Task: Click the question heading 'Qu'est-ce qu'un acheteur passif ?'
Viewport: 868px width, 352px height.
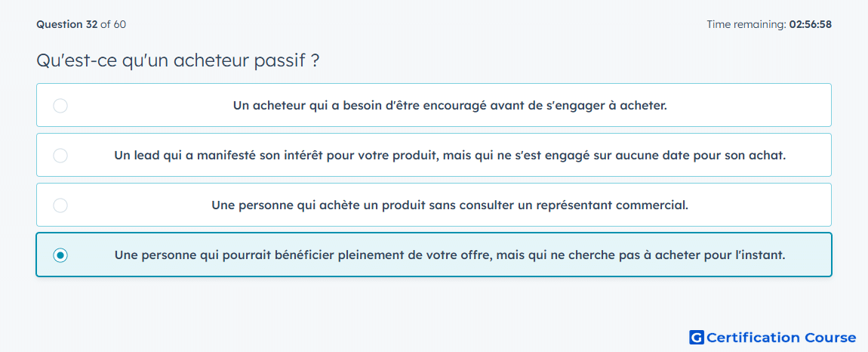Action: coord(177,60)
